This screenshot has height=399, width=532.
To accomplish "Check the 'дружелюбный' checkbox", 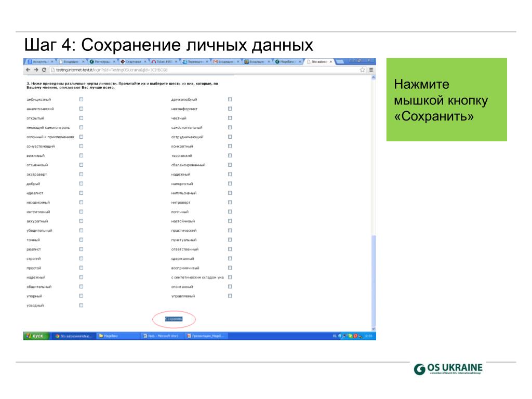I will tap(230, 99).
